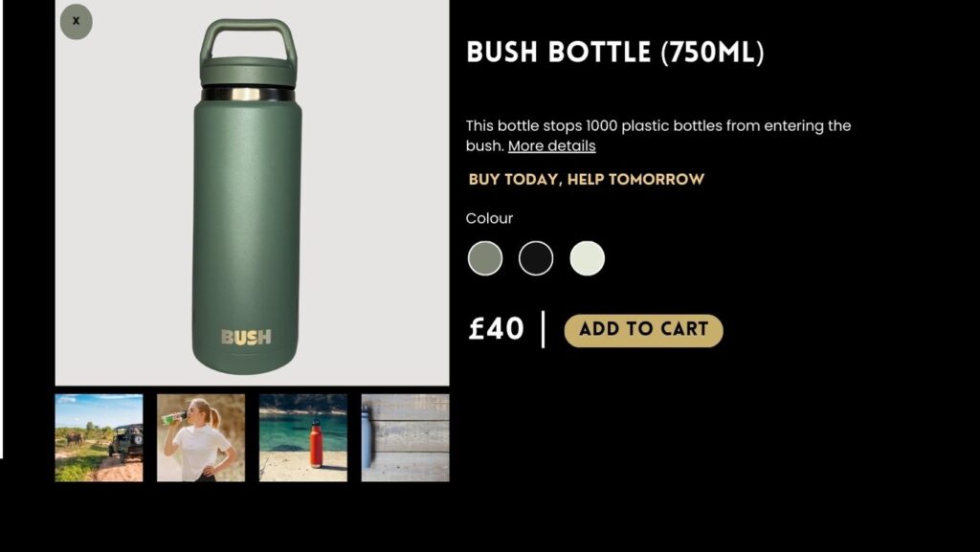This screenshot has width=980, height=552.
Task: Select the white colour swatch
Action: point(588,258)
